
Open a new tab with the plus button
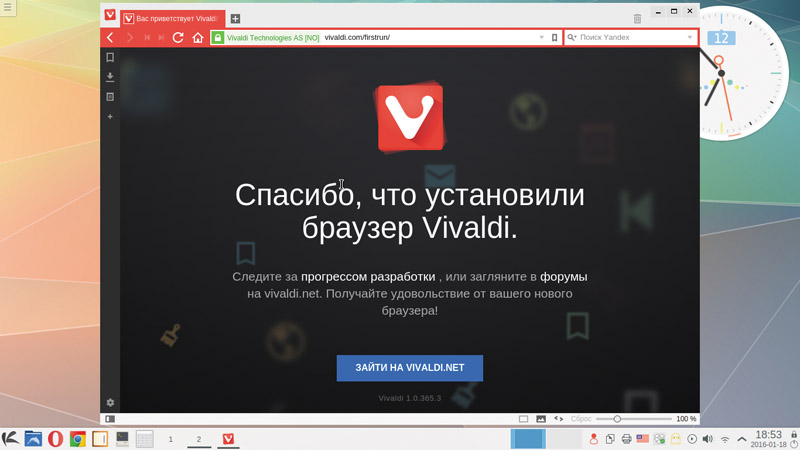[235, 19]
